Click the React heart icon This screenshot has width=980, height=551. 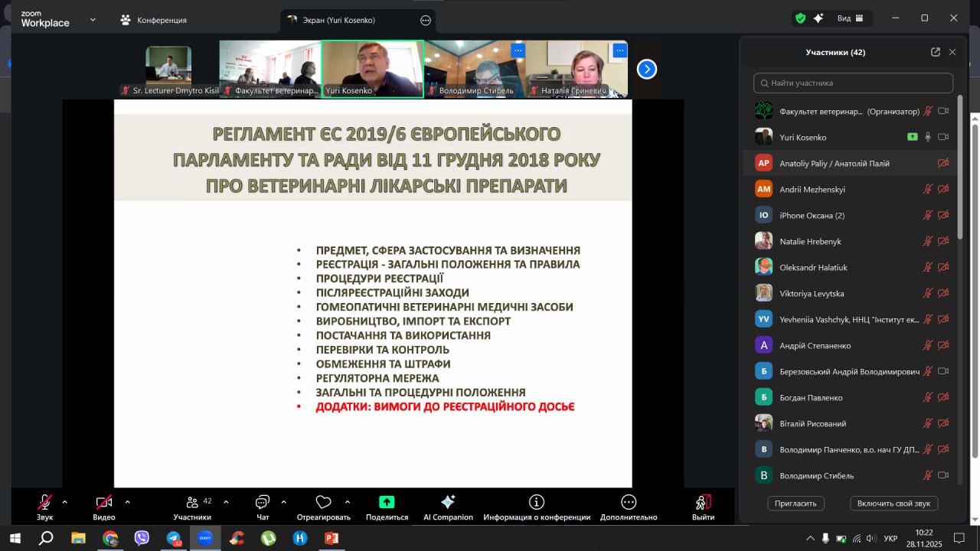coord(323,503)
